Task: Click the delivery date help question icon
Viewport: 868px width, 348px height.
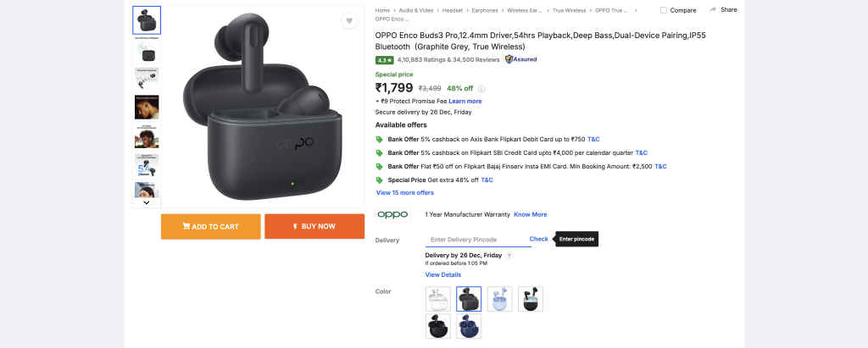Action: (x=509, y=255)
